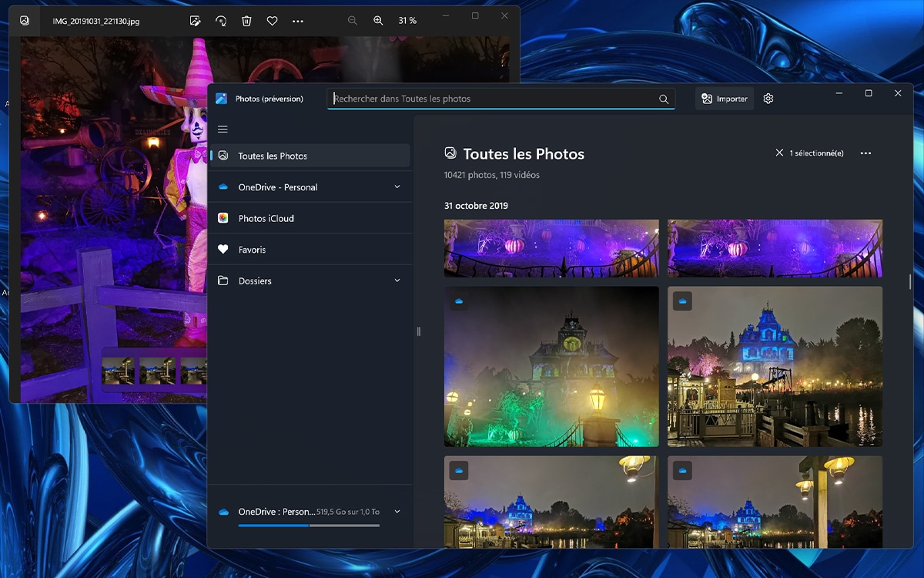The image size is (924, 578).
Task: Click the Importer button
Action: [x=725, y=99]
